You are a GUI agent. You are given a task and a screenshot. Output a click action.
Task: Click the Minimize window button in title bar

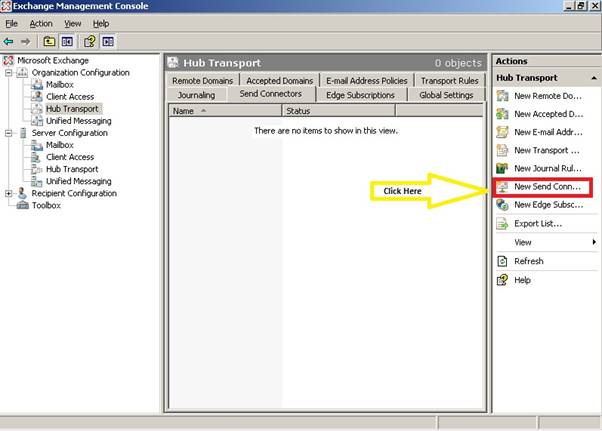click(x=569, y=6)
